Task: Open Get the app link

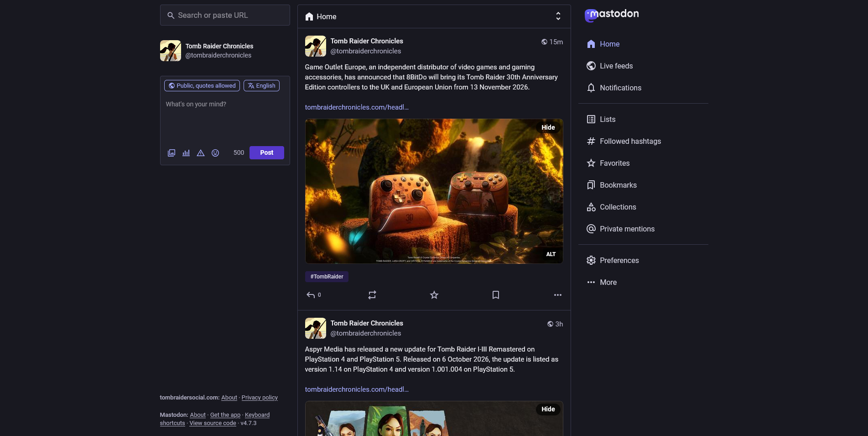Action: (x=225, y=415)
